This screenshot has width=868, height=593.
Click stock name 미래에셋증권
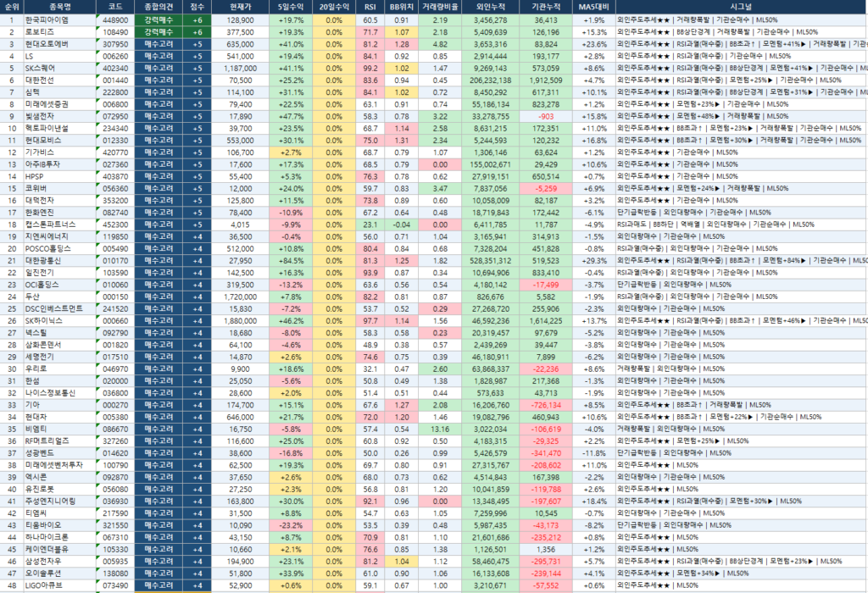point(47,104)
